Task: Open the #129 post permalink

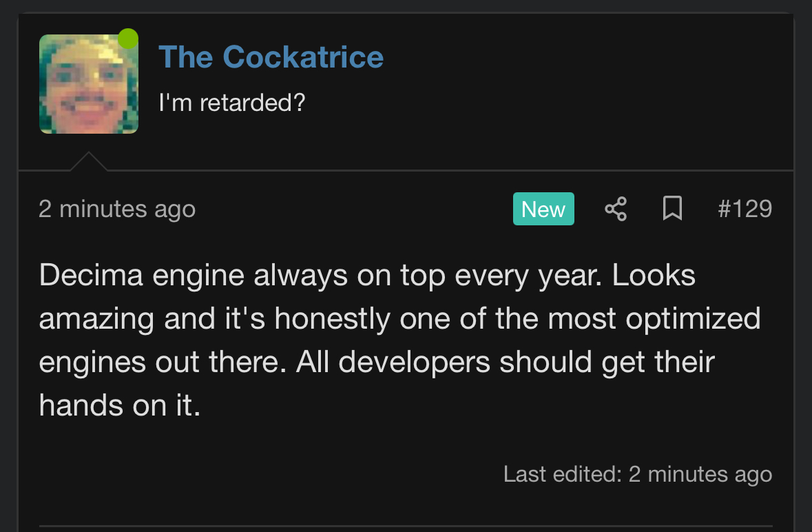Action: [x=745, y=209]
